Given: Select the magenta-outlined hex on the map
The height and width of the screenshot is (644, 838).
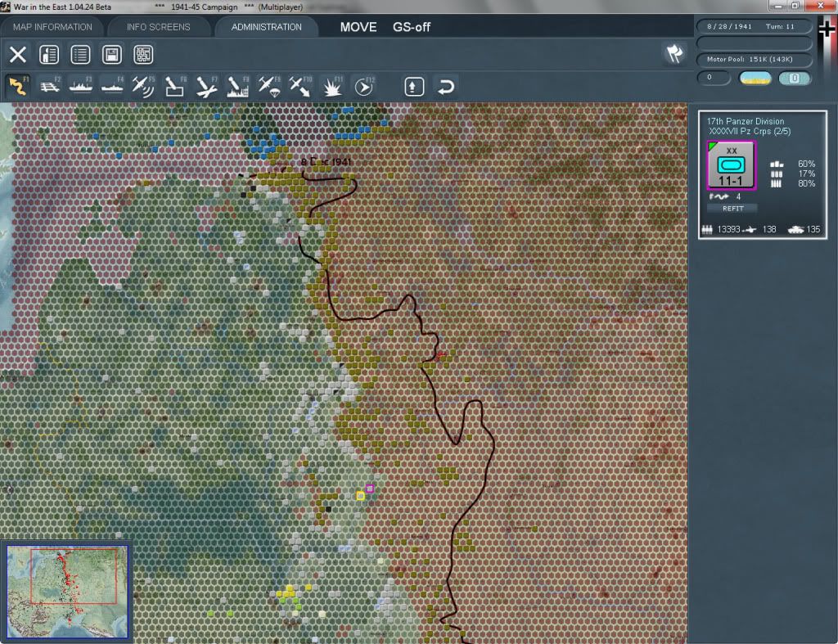Looking at the screenshot, I should tap(369, 489).
